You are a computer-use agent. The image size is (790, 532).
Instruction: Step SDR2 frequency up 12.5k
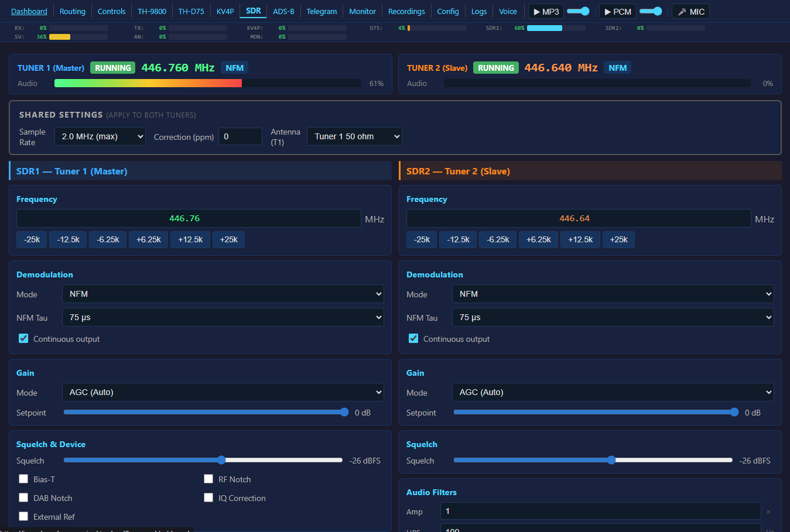(580, 239)
